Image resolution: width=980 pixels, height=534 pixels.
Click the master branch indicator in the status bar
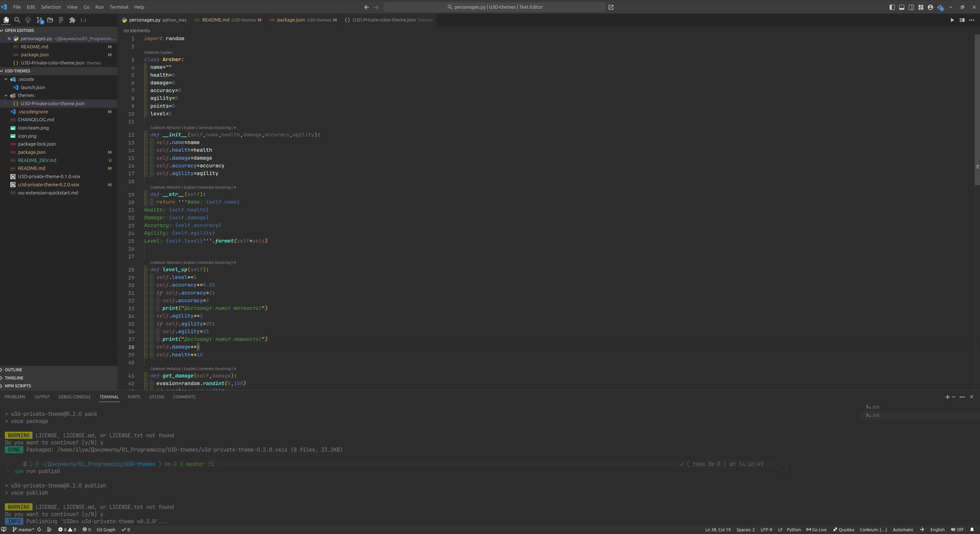(x=23, y=529)
